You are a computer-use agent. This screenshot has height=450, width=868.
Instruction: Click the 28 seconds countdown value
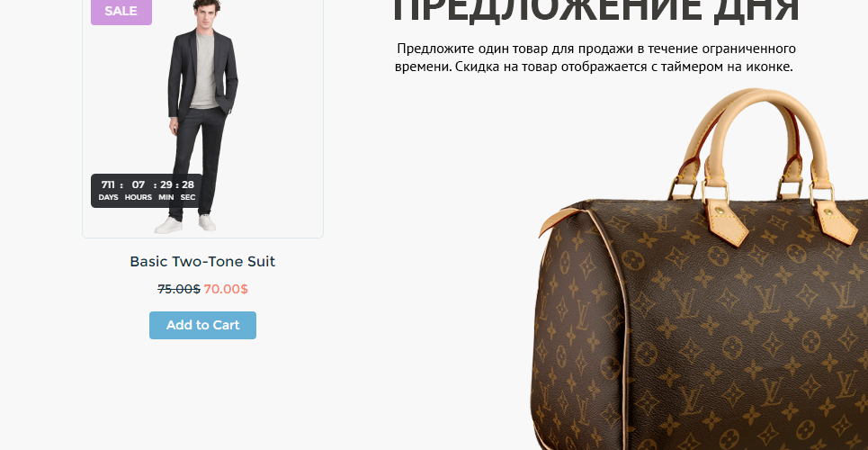(x=188, y=185)
